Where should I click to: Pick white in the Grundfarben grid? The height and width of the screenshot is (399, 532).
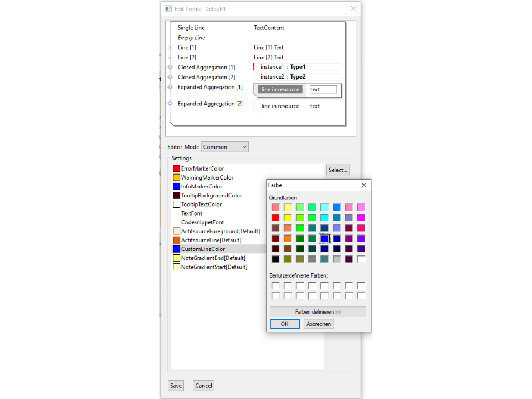coord(361,259)
